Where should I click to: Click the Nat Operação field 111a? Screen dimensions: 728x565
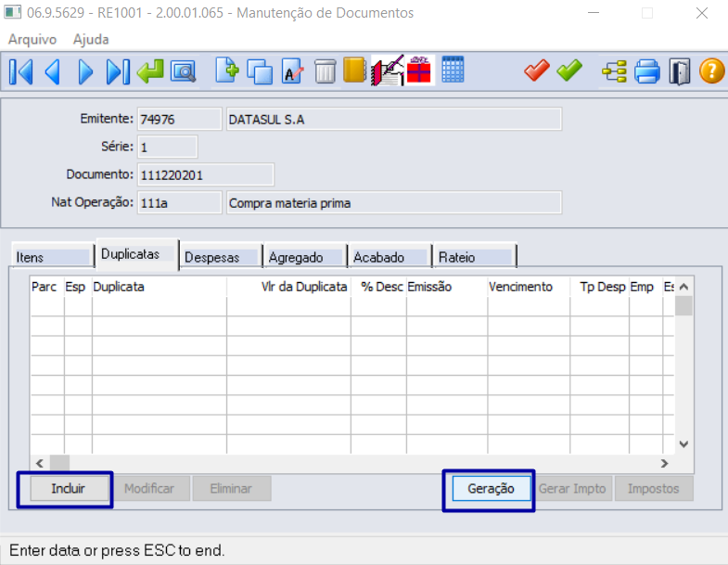(x=179, y=202)
